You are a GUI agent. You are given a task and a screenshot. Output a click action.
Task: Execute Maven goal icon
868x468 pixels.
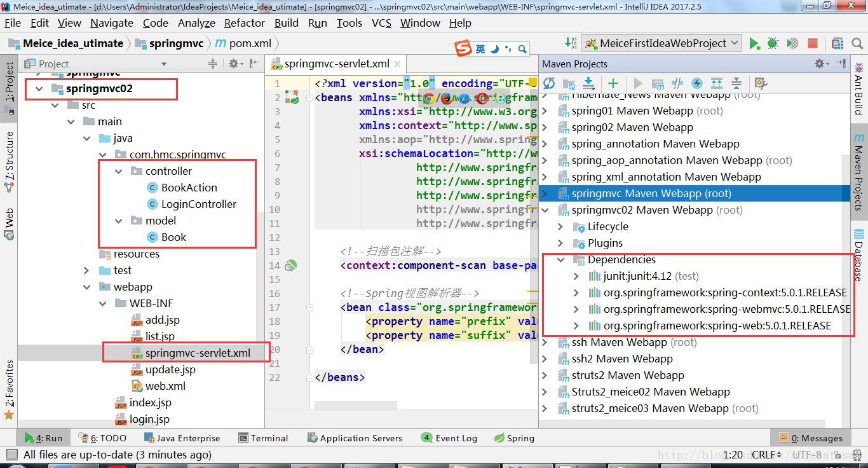click(658, 83)
